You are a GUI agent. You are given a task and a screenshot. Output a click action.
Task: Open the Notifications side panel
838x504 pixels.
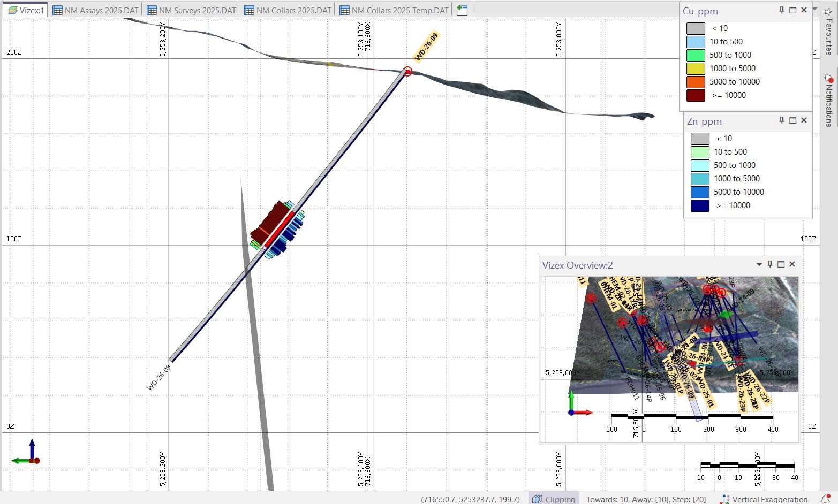coord(828,100)
